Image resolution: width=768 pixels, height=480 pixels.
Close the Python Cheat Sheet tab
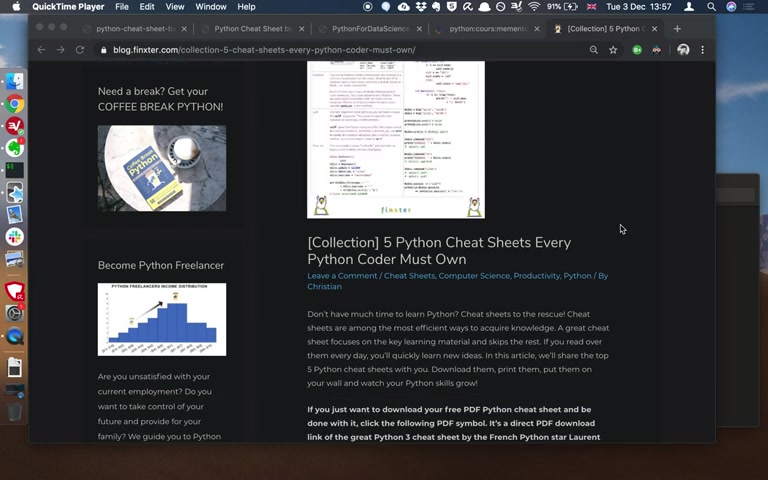coord(301,29)
